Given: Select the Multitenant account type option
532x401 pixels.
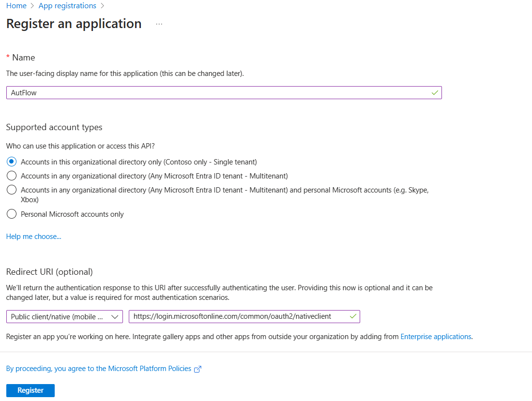Looking at the screenshot, I should [x=11, y=176].
